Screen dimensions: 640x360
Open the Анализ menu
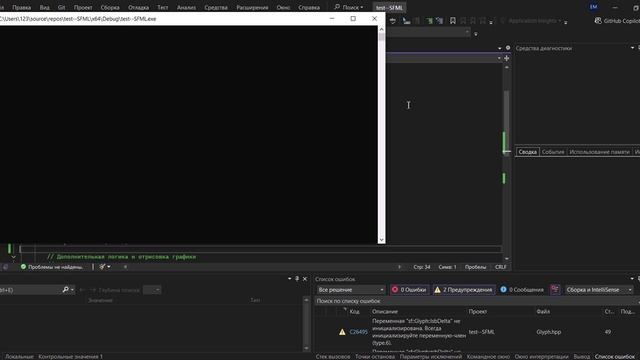pos(186,7)
